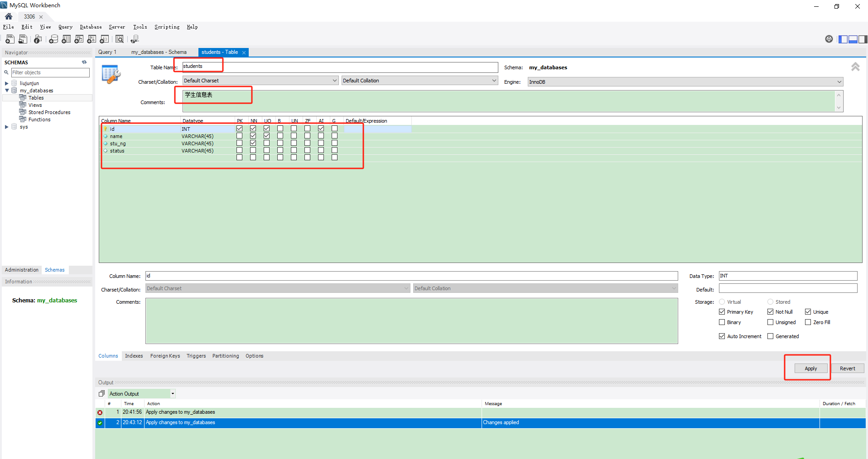Click the red error icon in output row 1
Viewport: 868px width, 459px height.
(x=100, y=412)
